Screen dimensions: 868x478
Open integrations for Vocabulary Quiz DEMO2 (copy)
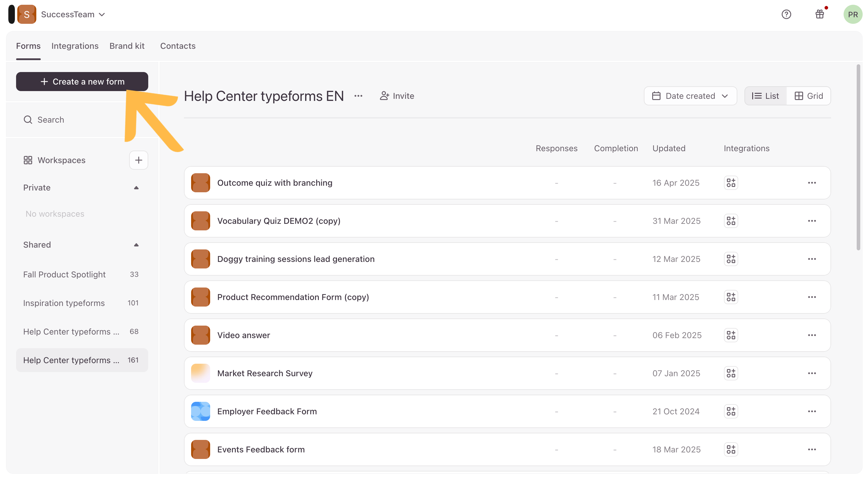click(x=731, y=221)
